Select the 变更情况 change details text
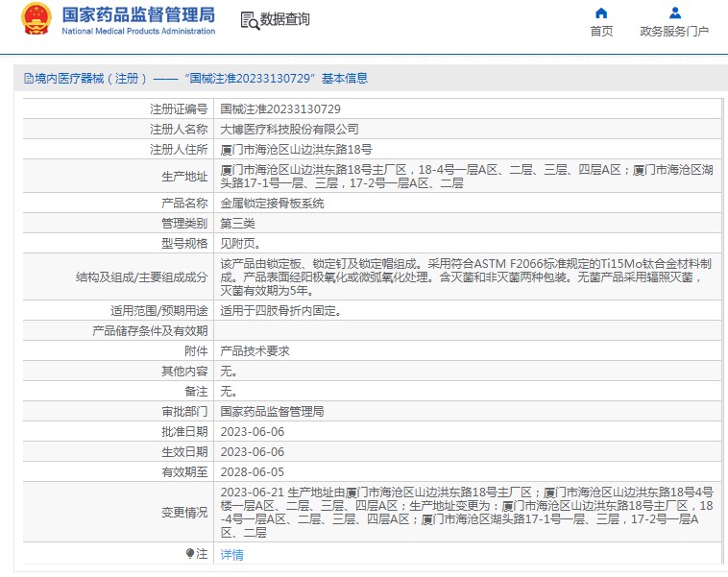728x577 pixels. [467, 512]
